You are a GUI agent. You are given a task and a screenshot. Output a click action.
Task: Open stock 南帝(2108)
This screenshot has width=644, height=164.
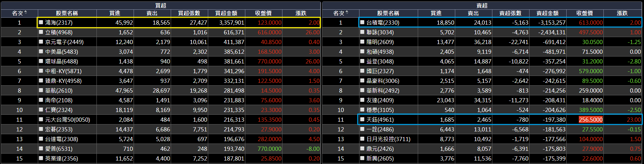tap(59, 100)
